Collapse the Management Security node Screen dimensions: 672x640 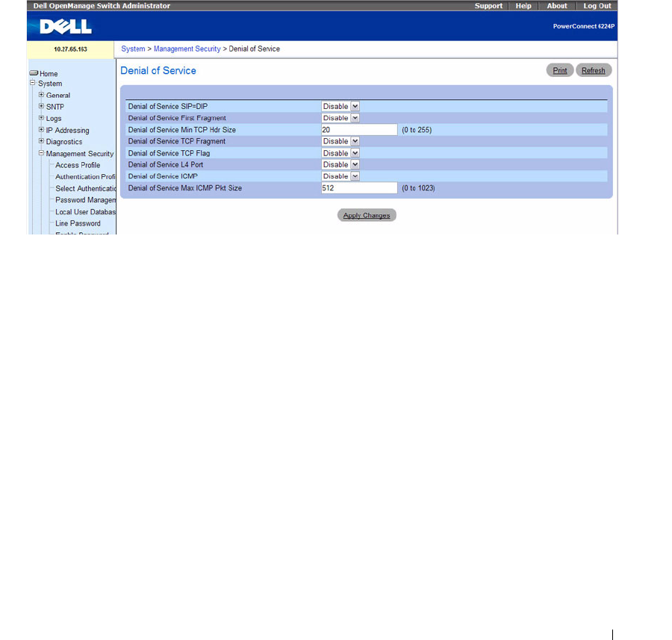tap(41, 152)
